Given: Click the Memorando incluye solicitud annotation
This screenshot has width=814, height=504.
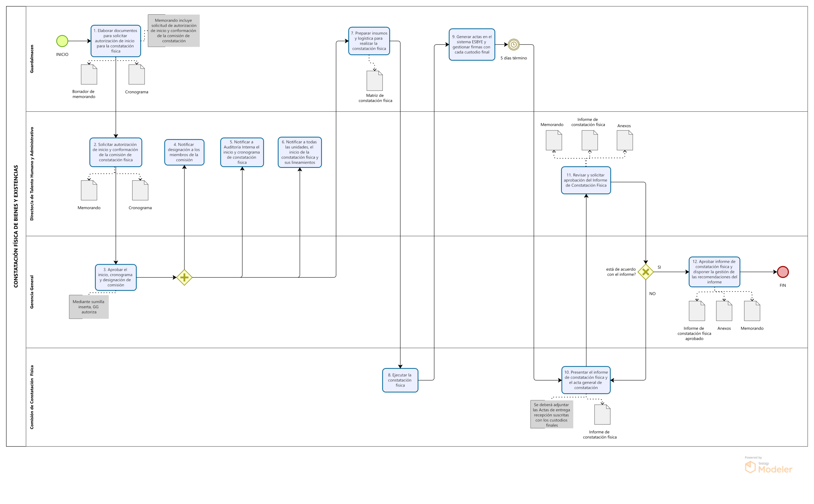Looking at the screenshot, I should [x=173, y=31].
